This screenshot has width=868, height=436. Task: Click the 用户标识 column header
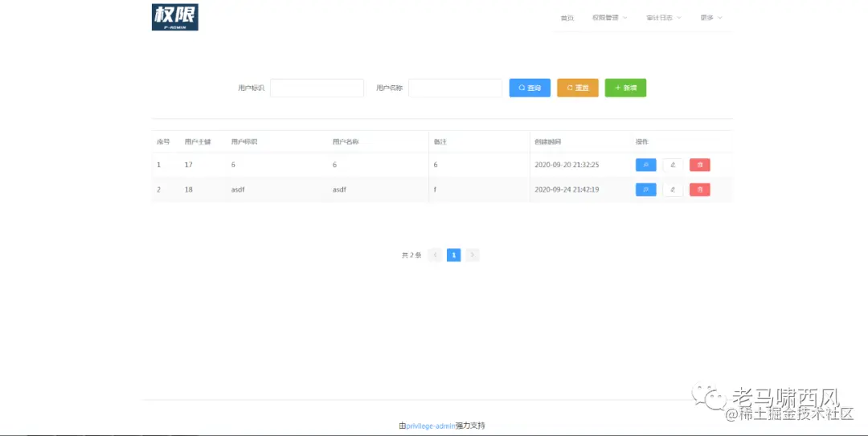pos(244,142)
